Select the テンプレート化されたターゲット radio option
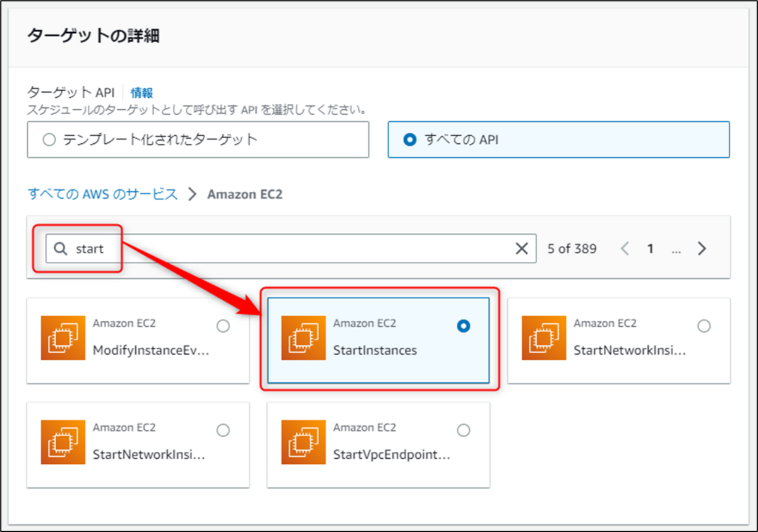The height and width of the screenshot is (532, 758). [49, 139]
